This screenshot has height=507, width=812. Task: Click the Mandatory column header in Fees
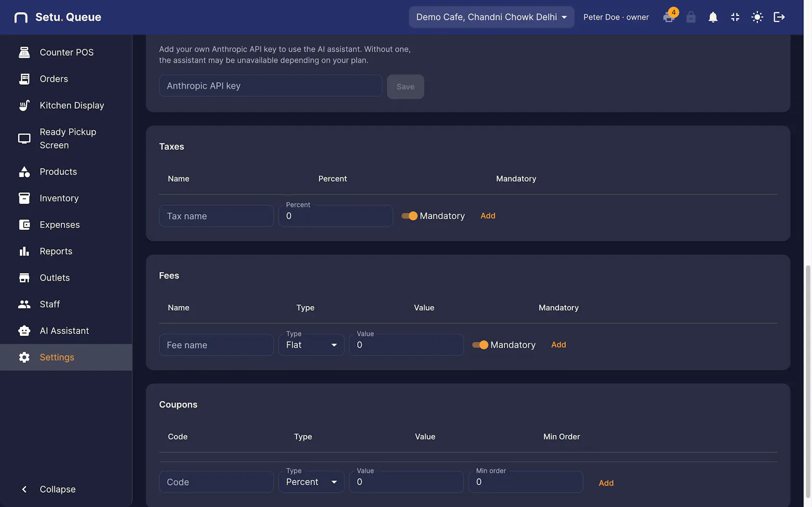click(x=558, y=308)
